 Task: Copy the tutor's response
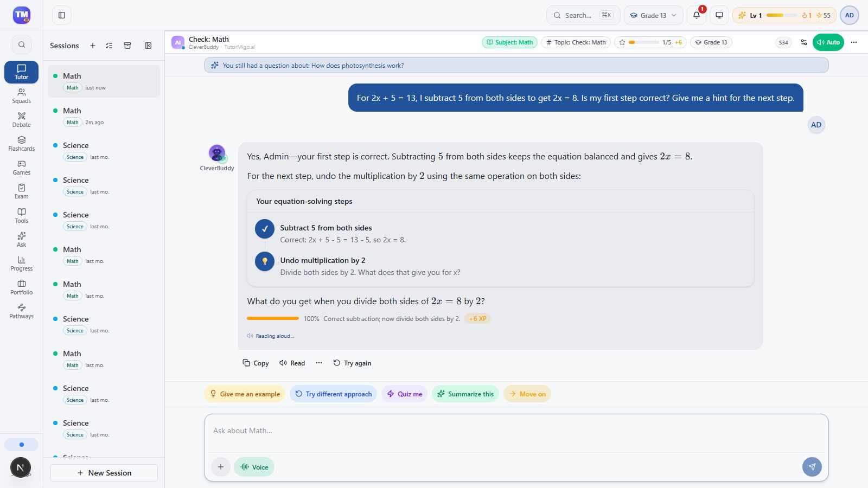coord(256,363)
